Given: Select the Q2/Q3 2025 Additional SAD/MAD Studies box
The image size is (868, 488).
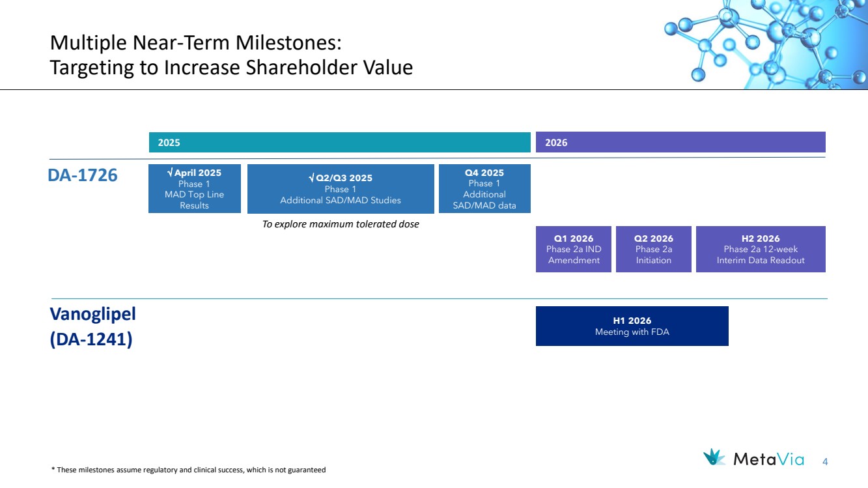Looking at the screenshot, I should (341, 189).
